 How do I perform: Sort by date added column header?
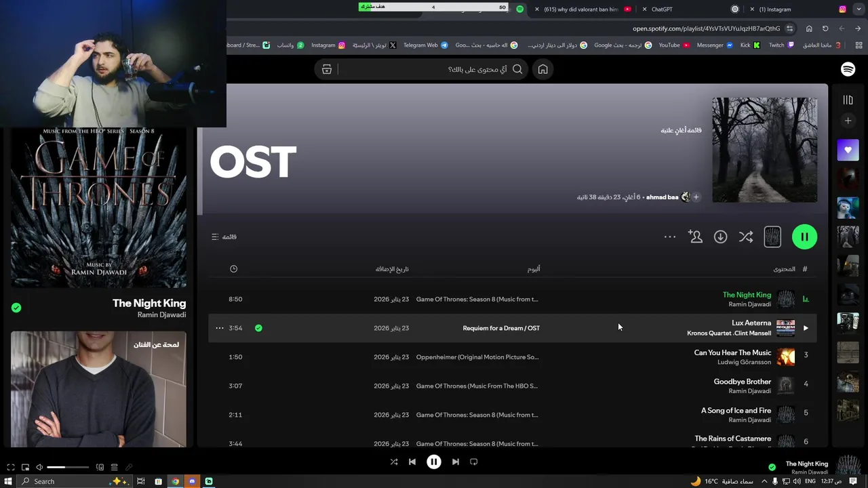(392, 269)
